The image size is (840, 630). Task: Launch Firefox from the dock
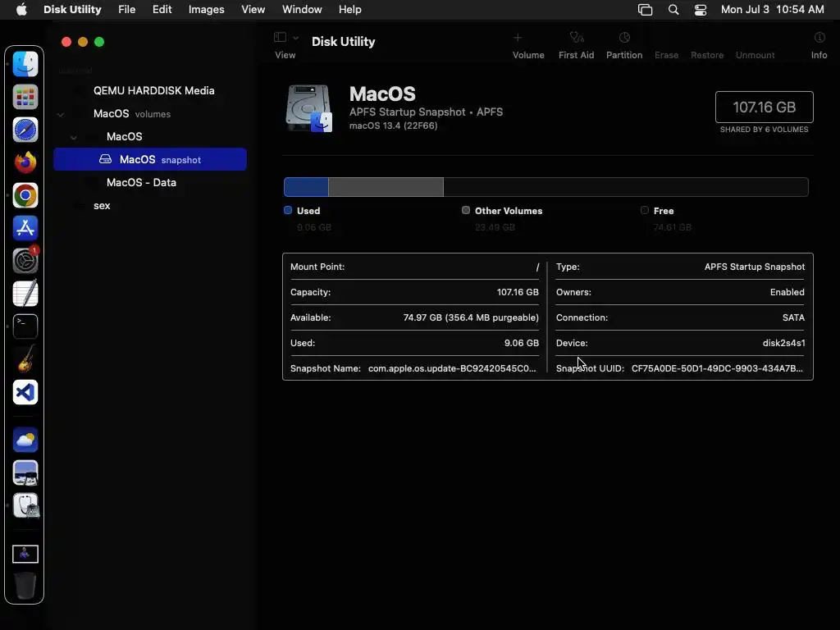pos(25,163)
